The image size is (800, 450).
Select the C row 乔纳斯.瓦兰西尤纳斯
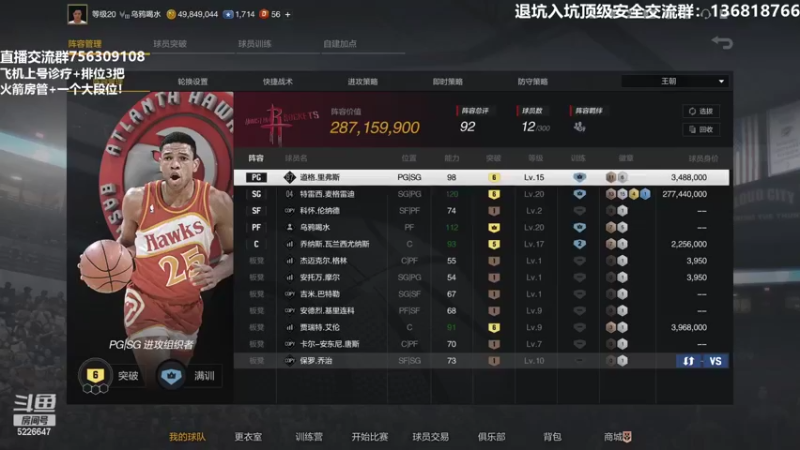pos(481,244)
